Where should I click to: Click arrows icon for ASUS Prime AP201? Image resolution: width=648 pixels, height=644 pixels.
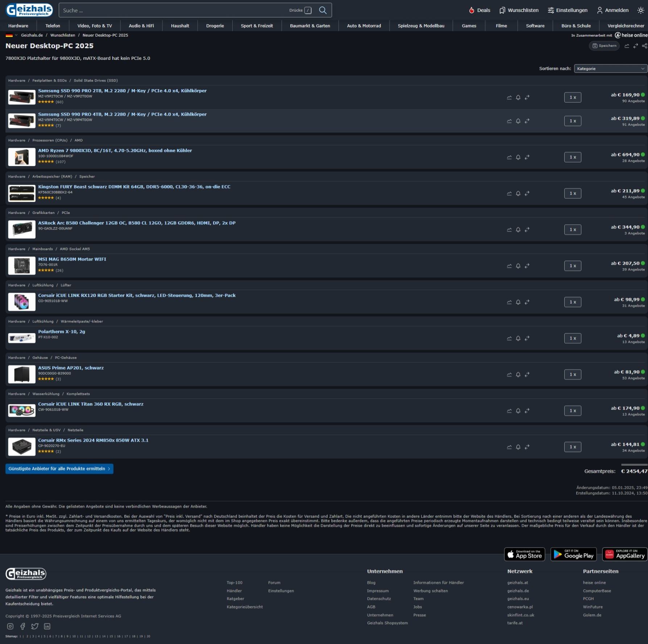(527, 375)
